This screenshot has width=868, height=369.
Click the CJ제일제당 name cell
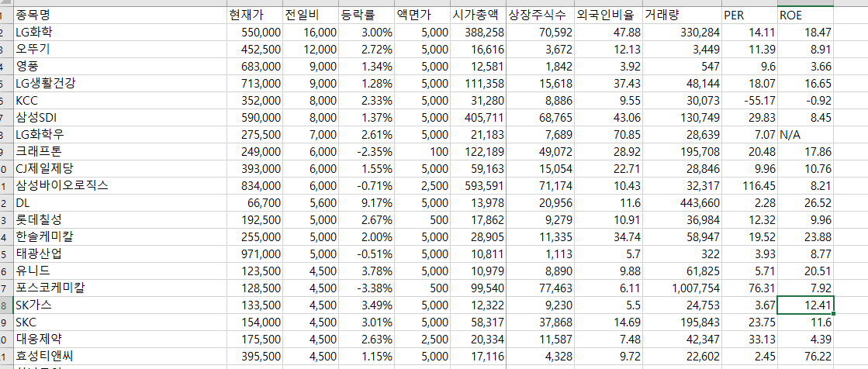click(x=119, y=169)
